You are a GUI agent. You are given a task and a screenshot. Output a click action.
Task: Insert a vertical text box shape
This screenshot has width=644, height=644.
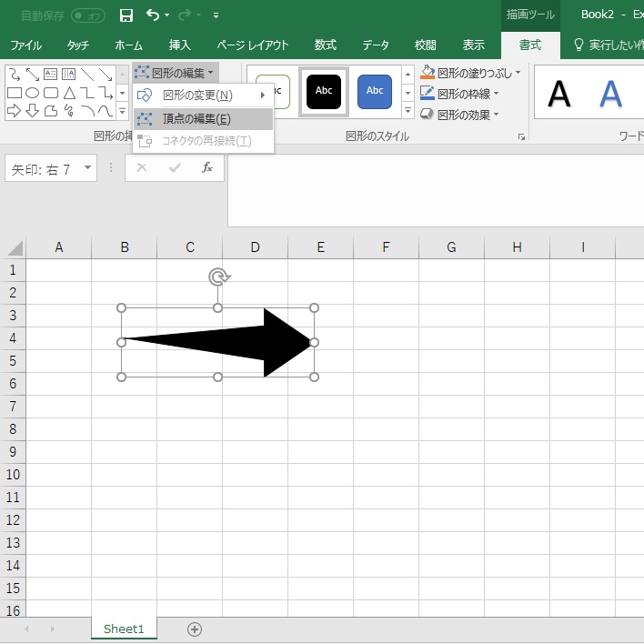point(68,75)
